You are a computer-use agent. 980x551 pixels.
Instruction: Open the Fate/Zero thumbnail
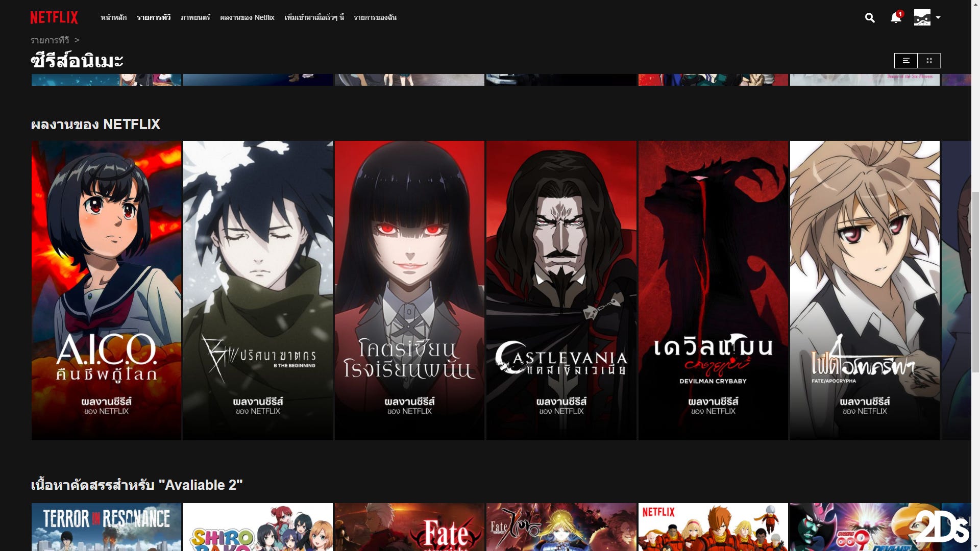click(x=561, y=527)
